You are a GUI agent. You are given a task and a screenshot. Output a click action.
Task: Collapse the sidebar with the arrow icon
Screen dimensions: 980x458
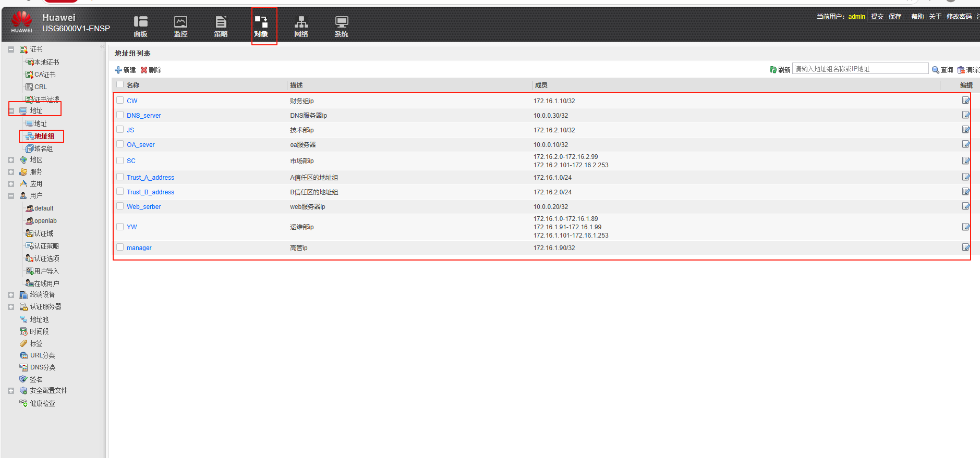point(102,47)
